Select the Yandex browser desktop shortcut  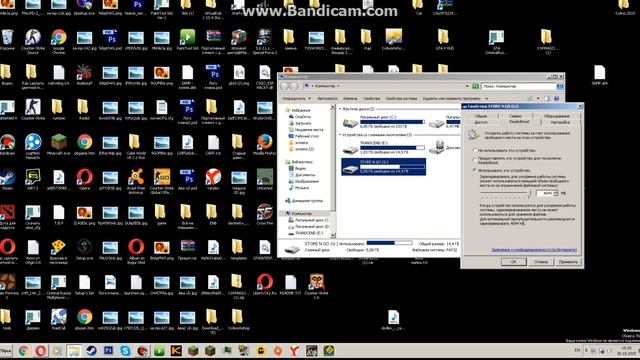213,180
